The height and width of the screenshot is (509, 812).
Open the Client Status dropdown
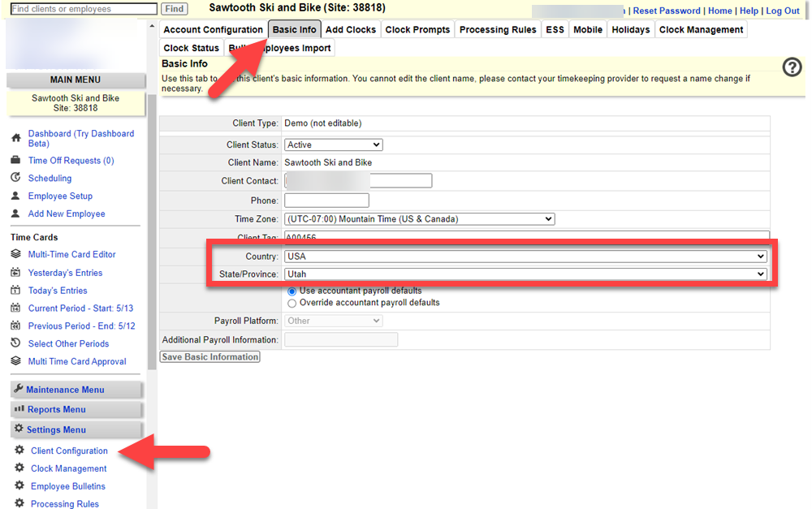[x=333, y=145]
